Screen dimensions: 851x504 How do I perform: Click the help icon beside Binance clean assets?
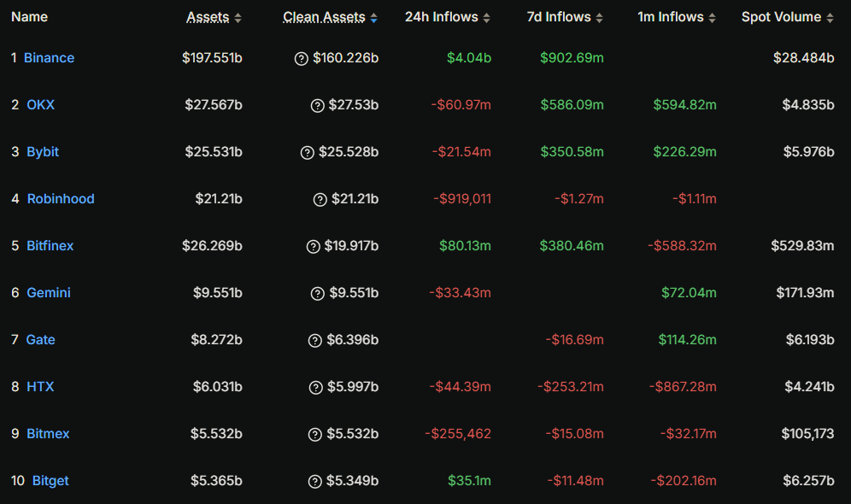click(301, 58)
